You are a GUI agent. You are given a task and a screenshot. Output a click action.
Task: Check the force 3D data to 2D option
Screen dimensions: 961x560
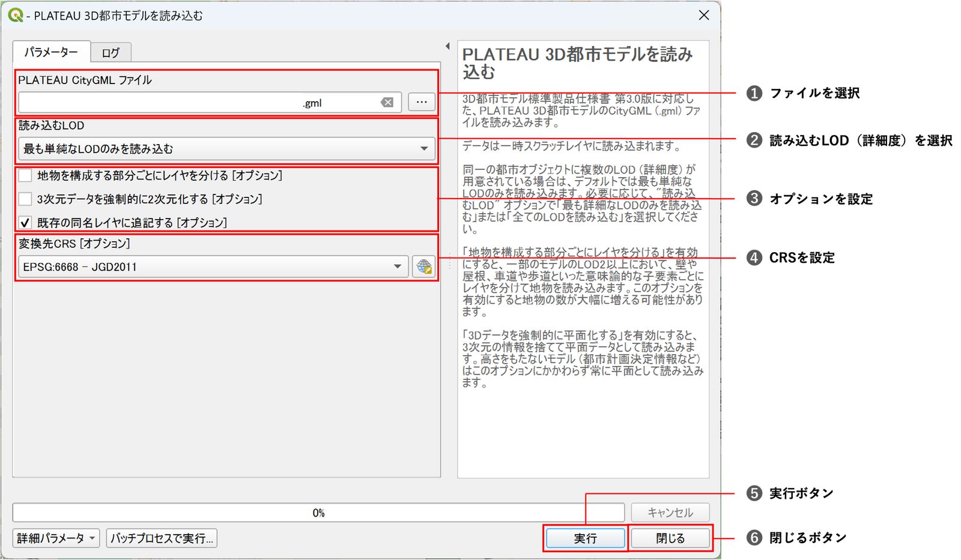point(25,199)
